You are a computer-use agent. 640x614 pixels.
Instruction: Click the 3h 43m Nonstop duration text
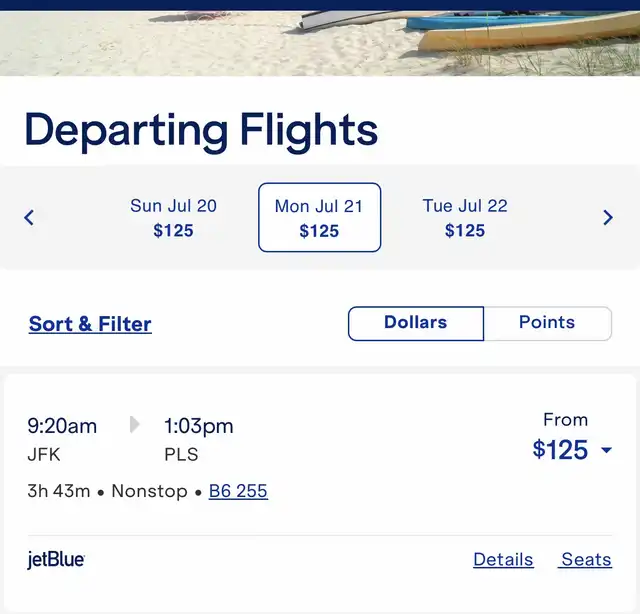pyautogui.click(x=107, y=491)
